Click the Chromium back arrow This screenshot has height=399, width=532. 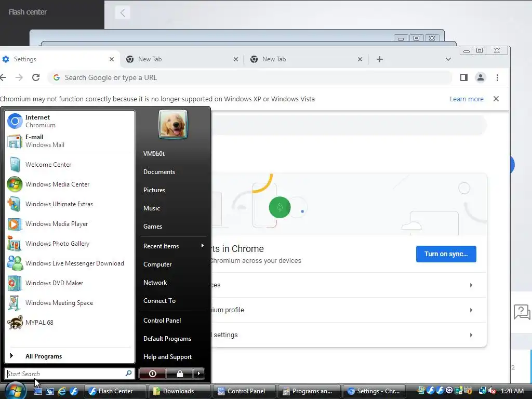click(x=3, y=78)
